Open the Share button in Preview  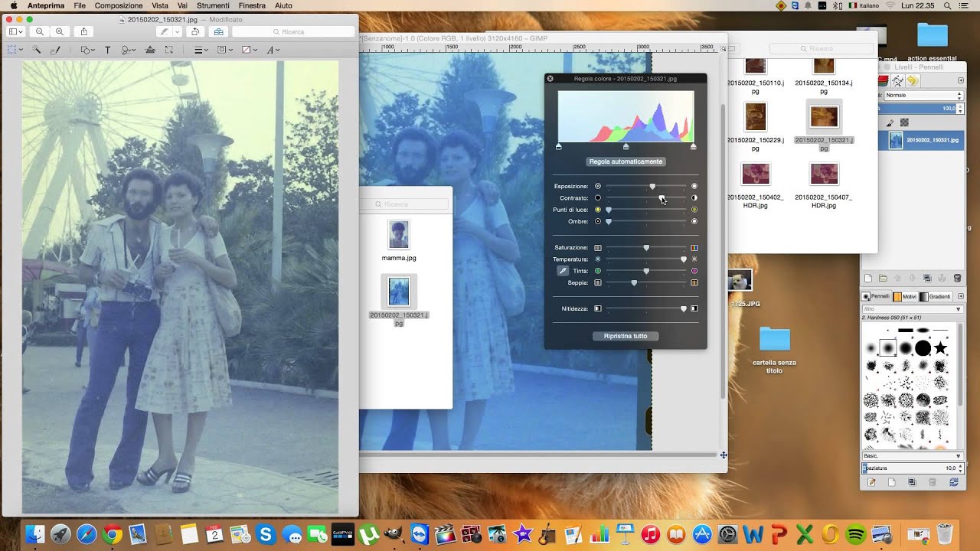pos(83,31)
